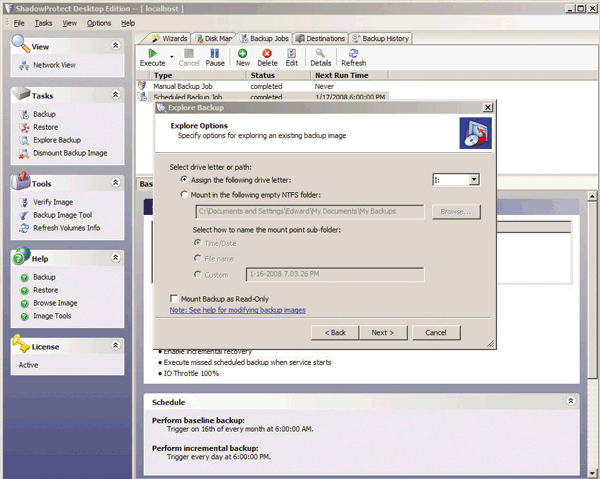Collapse the License panel

116,345
